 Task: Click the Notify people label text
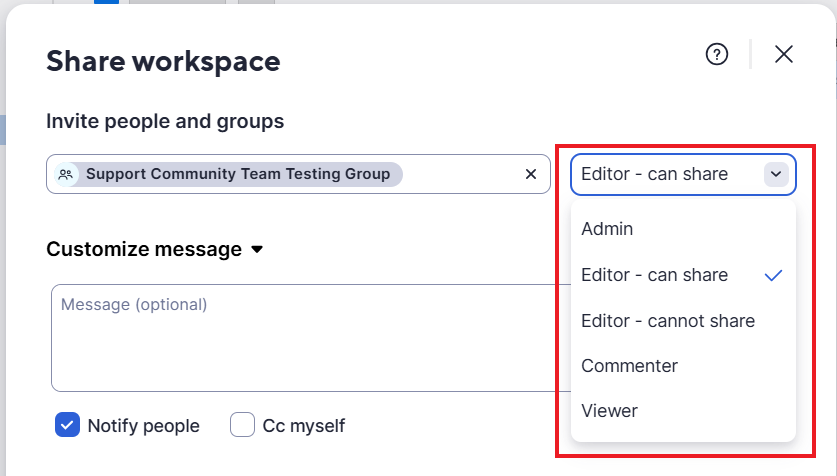click(x=143, y=426)
